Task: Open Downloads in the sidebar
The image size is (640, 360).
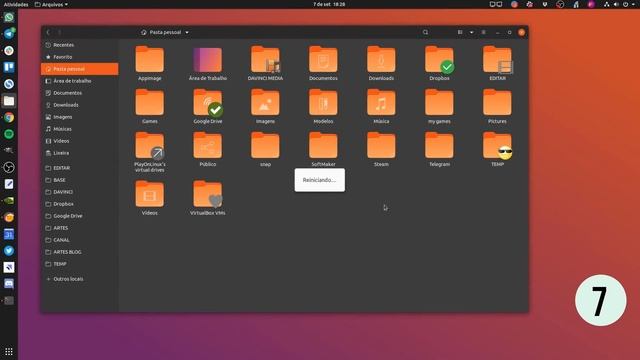Action: pyautogui.click(x=80, y=105)
